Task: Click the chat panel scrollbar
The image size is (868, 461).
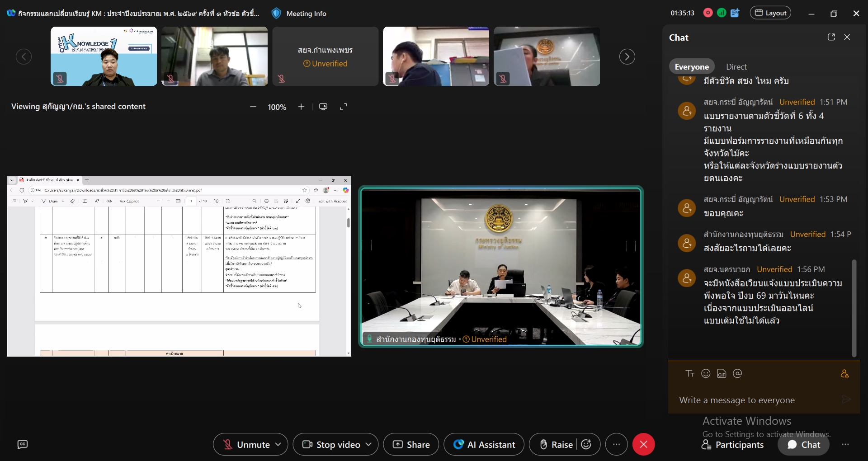Action: pos(854,307)
